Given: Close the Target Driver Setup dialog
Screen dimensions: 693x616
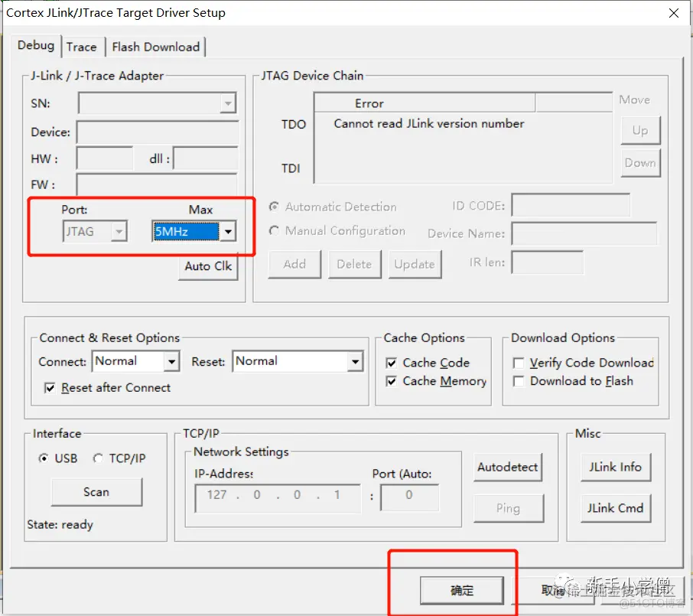Looking at the screenshot, I should 674,13.
